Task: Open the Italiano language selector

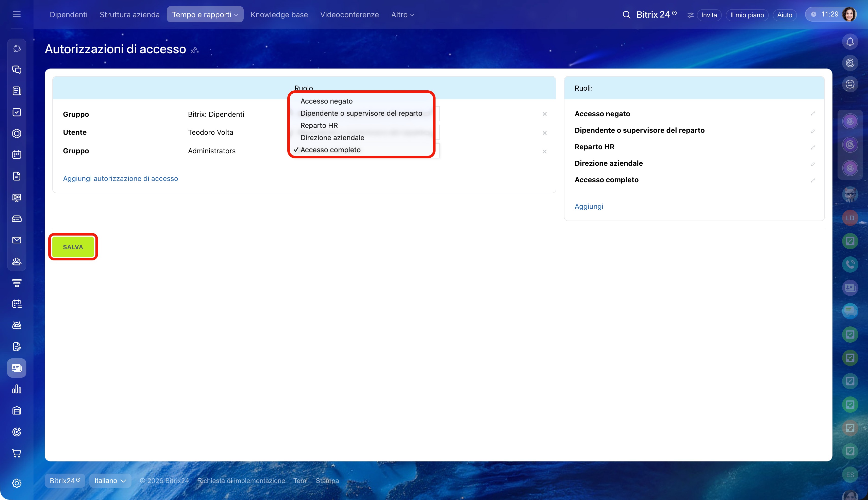Action: (x=110, y=480)
